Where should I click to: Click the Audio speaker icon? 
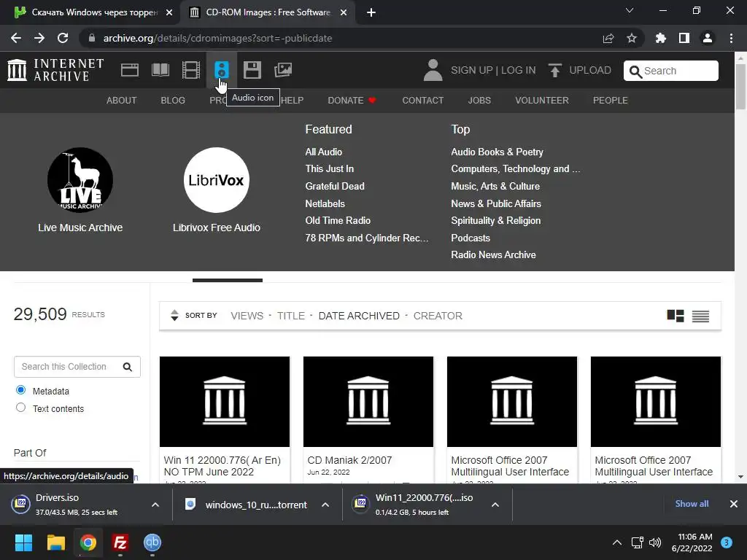[x=222, y=70]
